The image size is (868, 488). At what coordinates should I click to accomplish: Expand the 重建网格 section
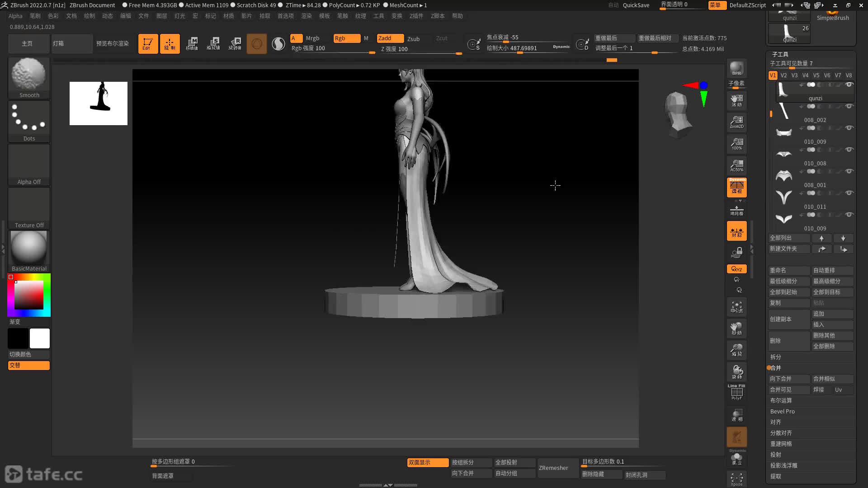pos(781,444)
